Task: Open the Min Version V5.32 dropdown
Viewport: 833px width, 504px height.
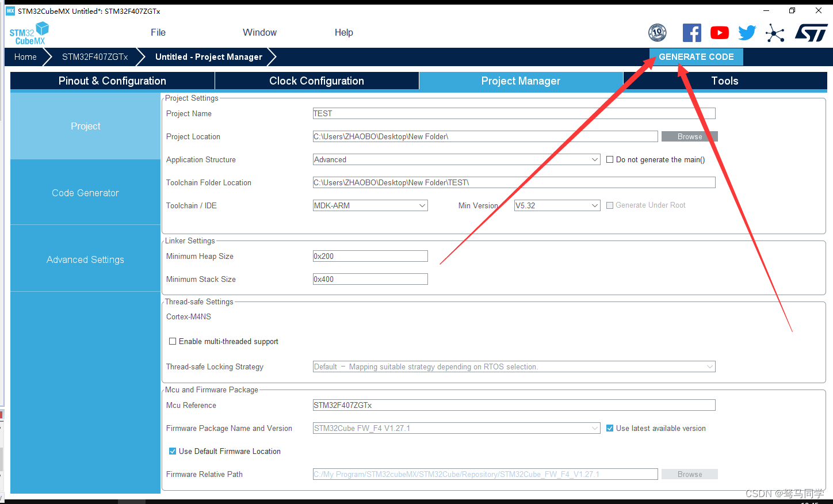Action: point(557,205)
